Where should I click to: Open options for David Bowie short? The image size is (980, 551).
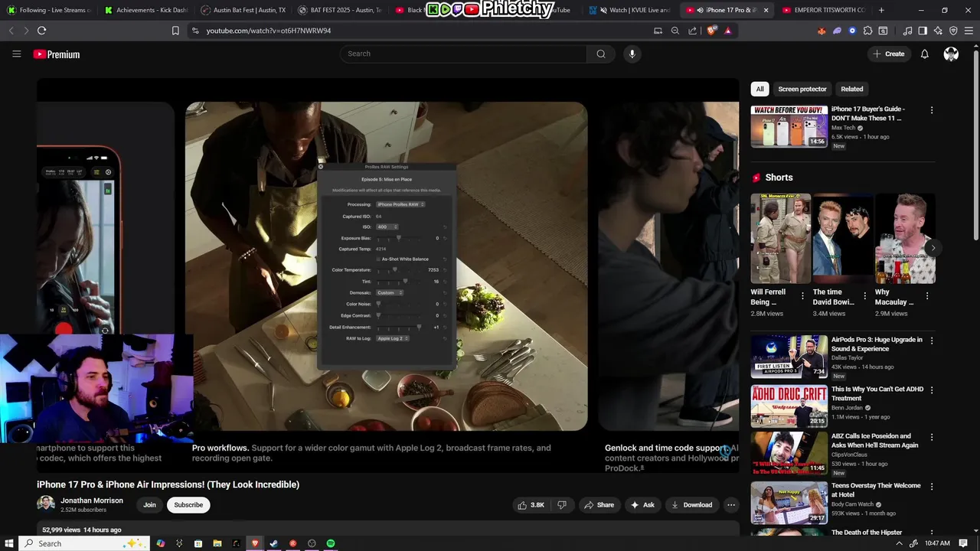pyautogui.click(x=865, y=295)
